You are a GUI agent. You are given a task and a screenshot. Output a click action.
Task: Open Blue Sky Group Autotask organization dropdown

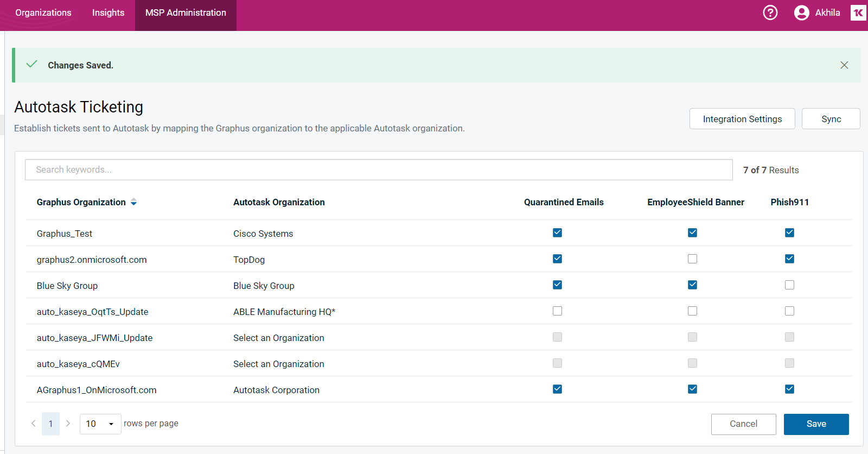(264, 286)
